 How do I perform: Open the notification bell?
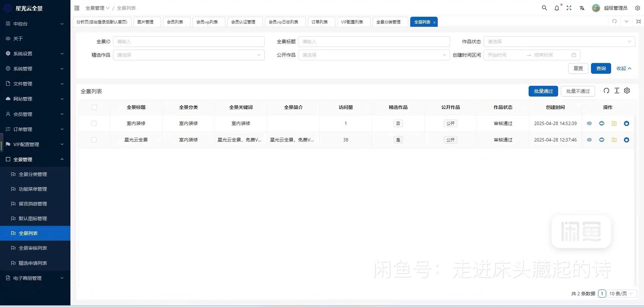[x=557, y=8]
